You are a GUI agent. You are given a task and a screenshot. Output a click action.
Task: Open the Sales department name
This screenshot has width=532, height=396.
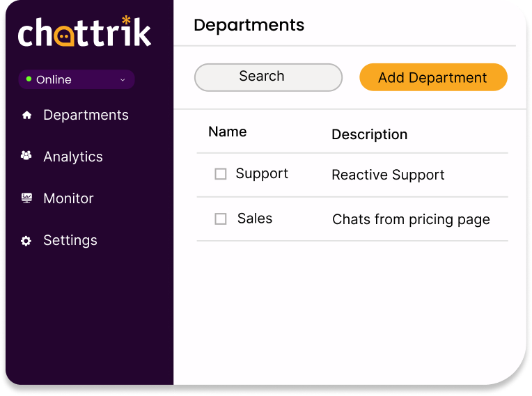click(255, 219)
